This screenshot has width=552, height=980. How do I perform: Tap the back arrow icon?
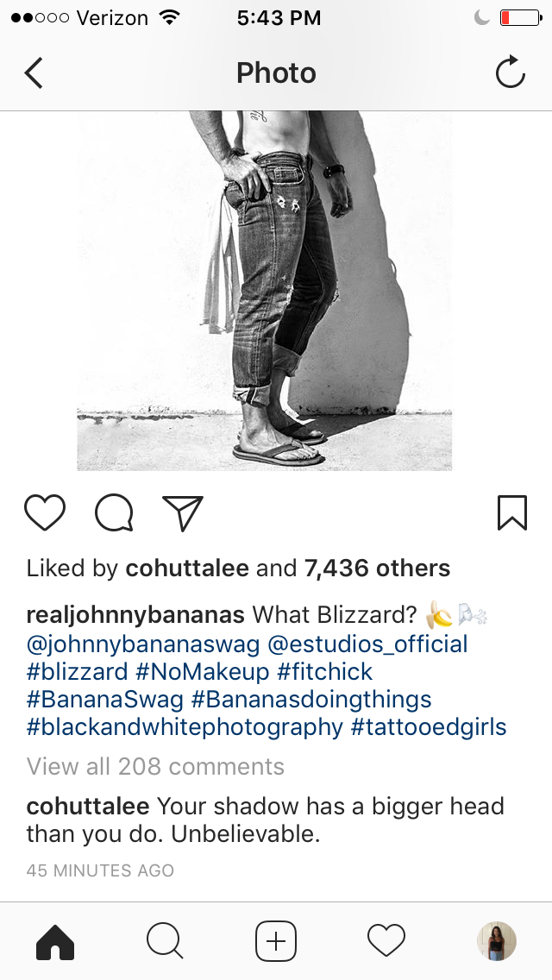pos(34,73)
